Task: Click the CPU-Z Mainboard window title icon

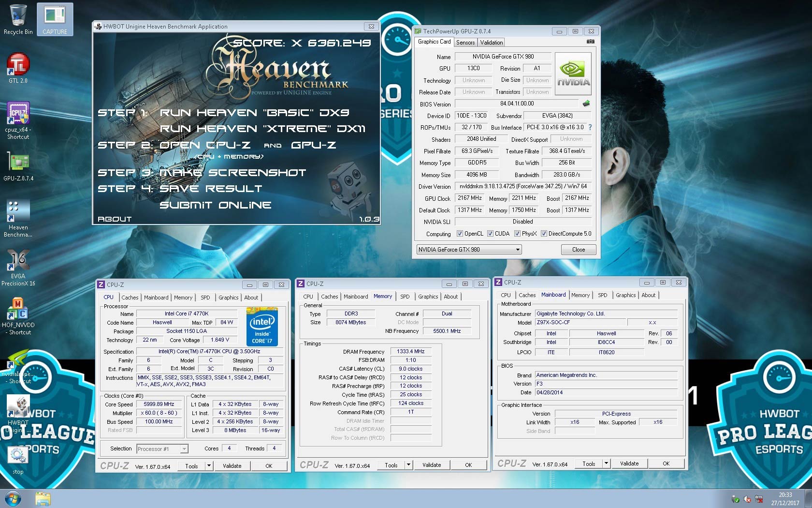Action: (498, 282)
